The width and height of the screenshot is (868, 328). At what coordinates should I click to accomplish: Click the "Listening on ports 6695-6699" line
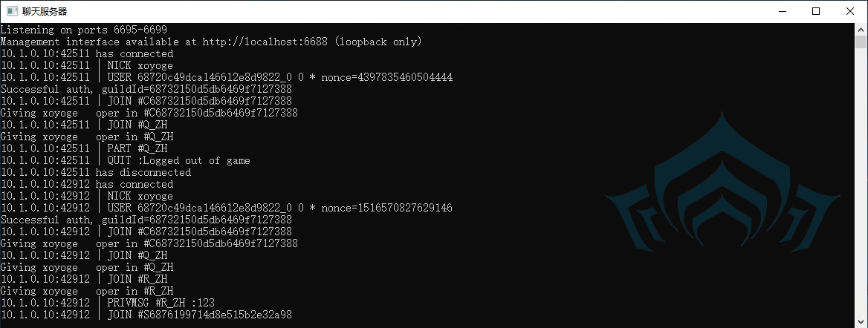click(x=83, y=30)
